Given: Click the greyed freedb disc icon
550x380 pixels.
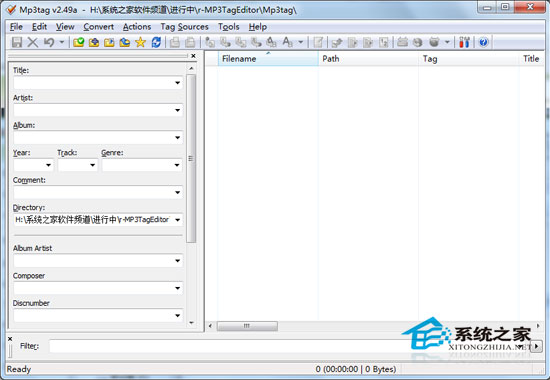Looking at the screenshot, I should 434,42.
